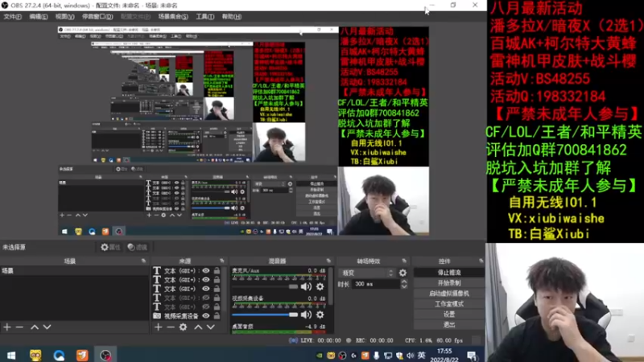
Task: Open the taskbar notification center icon
Action: click(x=472, y=356)
